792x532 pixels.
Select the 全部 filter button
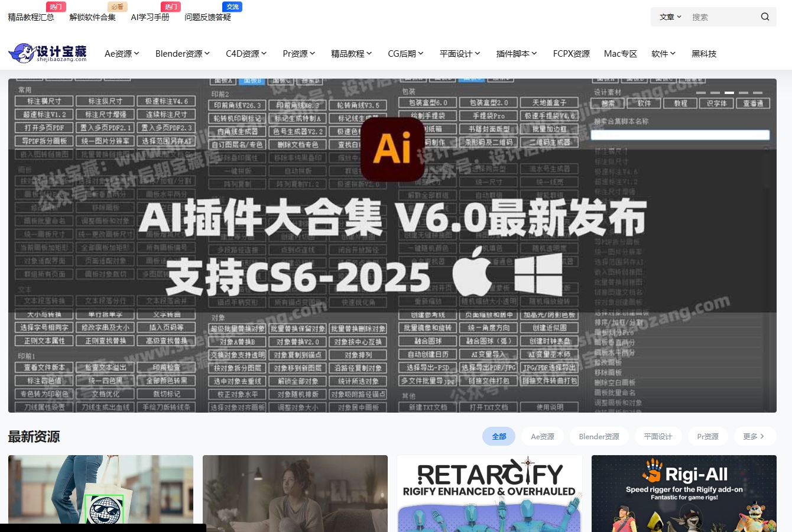499,436
